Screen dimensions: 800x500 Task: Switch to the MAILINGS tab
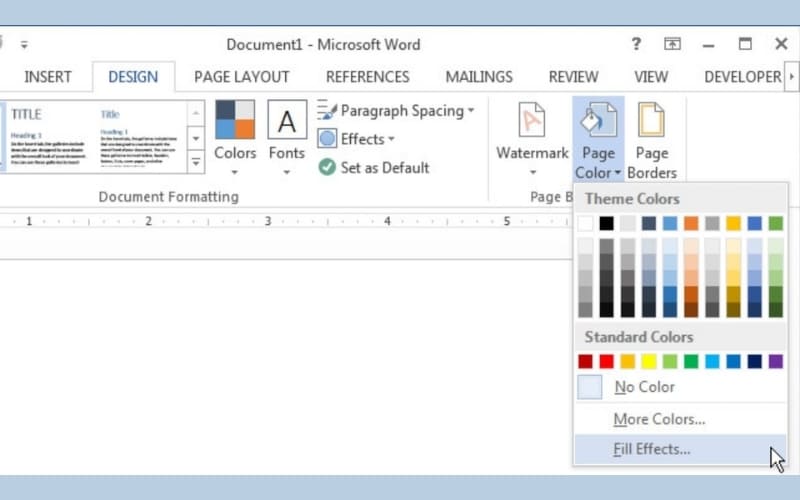pos(479,77)
